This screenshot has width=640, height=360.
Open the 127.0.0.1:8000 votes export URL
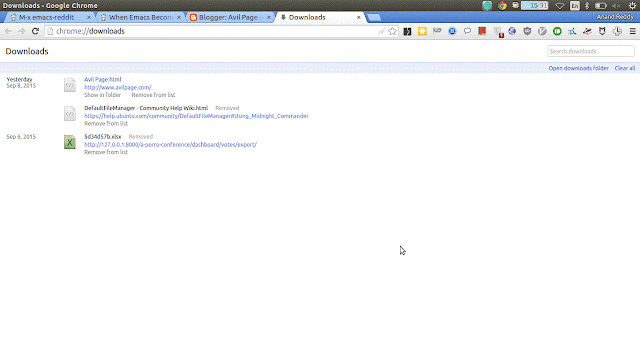click(x=170, y=144)
